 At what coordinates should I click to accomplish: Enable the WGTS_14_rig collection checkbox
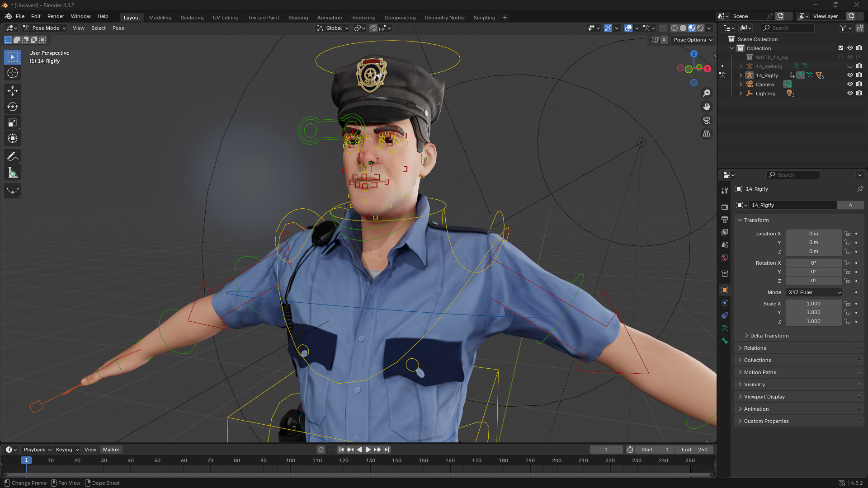pyautogui.click(x=841, y=57)
